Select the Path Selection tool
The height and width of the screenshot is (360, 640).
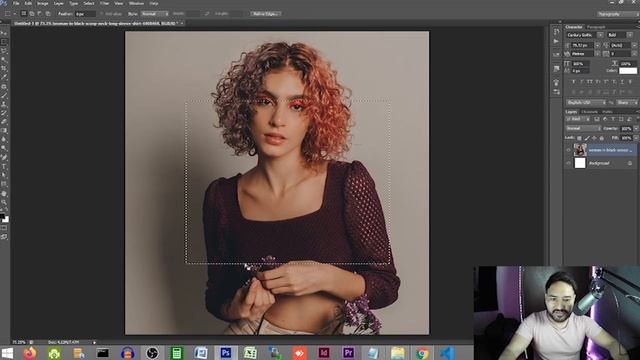click(4, 175)
